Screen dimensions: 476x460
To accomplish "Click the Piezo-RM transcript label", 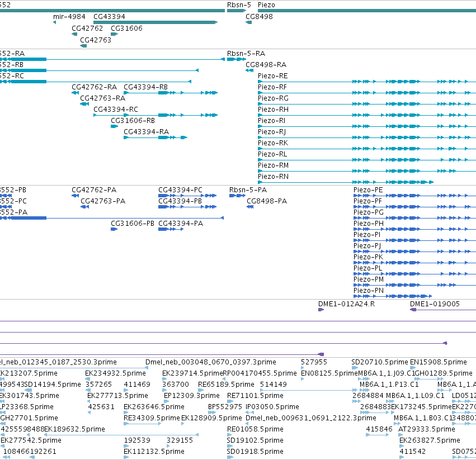I will click(273, 165).
